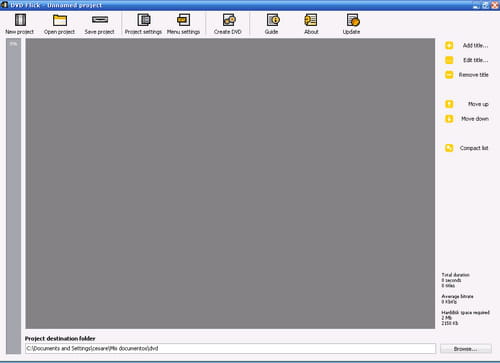The height and width of the screenshot is (363, 500).
Task: Click the project destination folder field
Action: coord(230,348)
